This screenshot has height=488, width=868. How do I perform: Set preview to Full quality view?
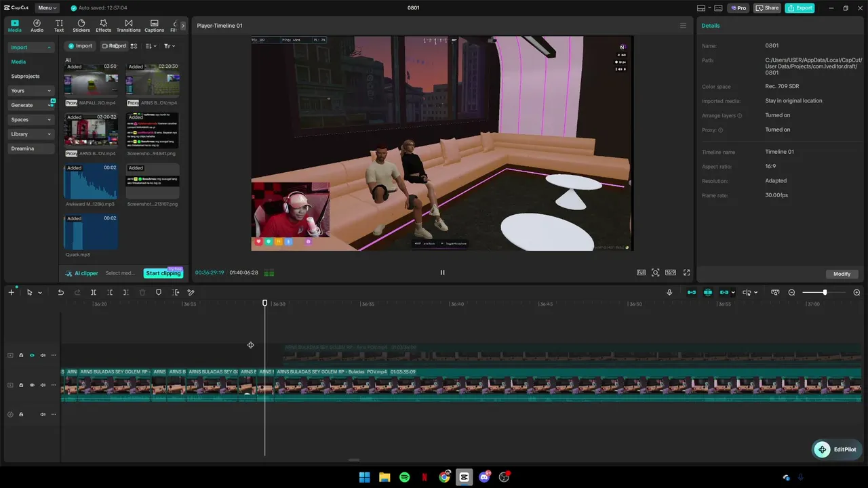pos(641,272)
